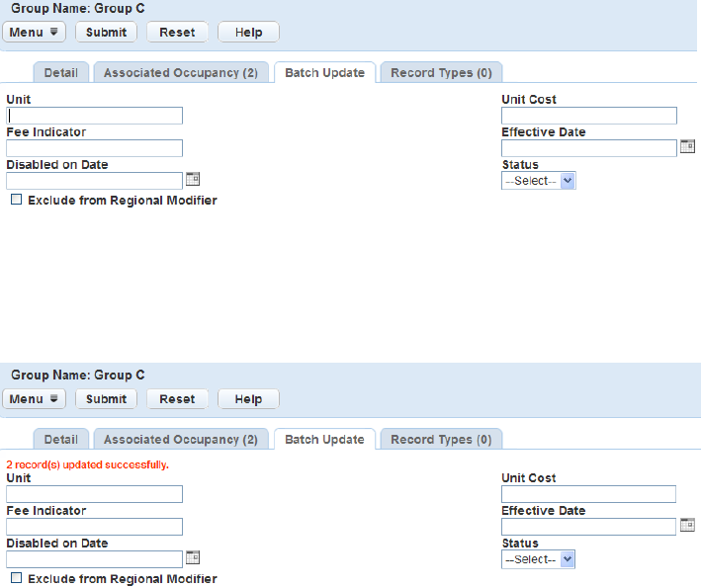Screen dimensions: 701x588
Task: Focus Effective Date field in upper form
Action: [589, 148]
